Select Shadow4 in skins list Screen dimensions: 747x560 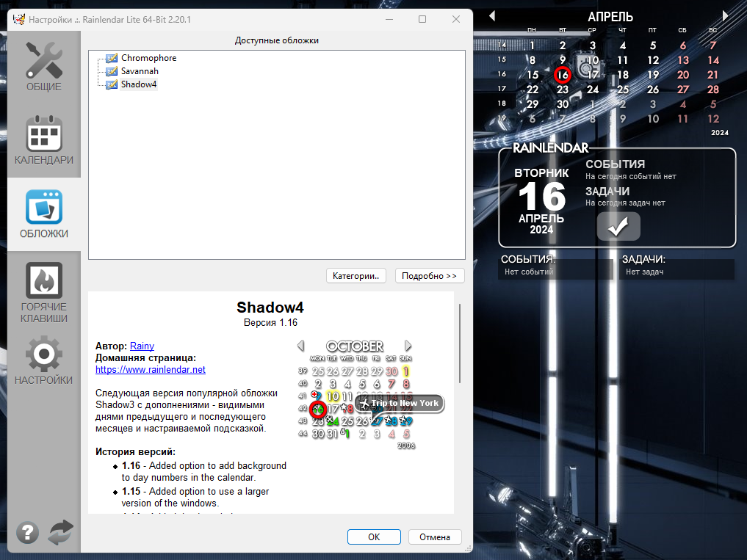[139, 84]
